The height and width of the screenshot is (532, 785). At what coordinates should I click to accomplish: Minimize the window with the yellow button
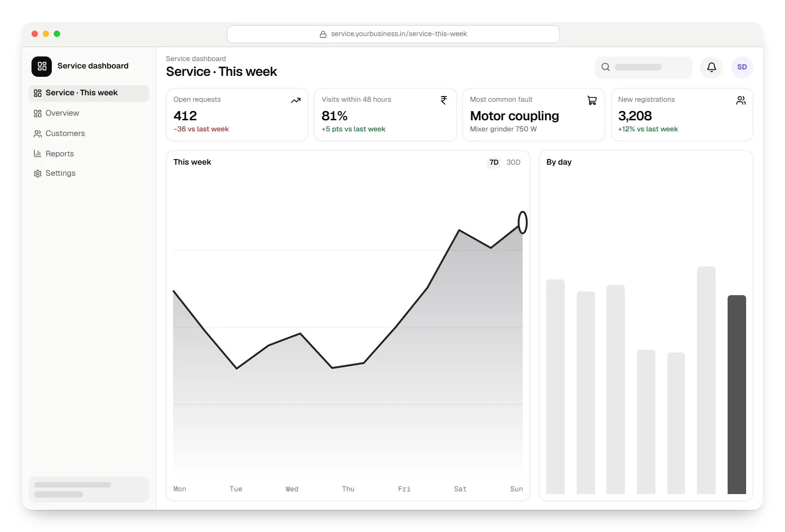coord(46,34)
